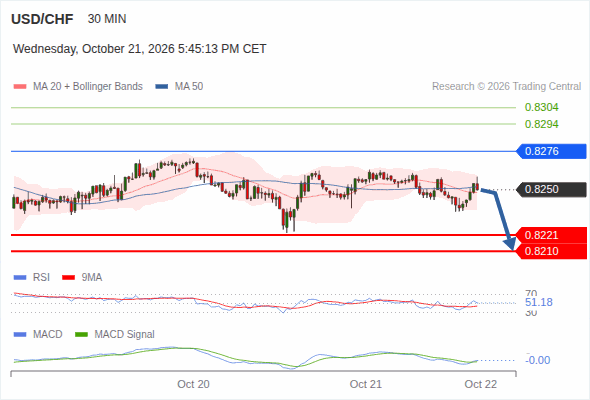Screen dimensions: 590x400
Task: Click the 0.8304 resistance level label
Action: [541, 108]
